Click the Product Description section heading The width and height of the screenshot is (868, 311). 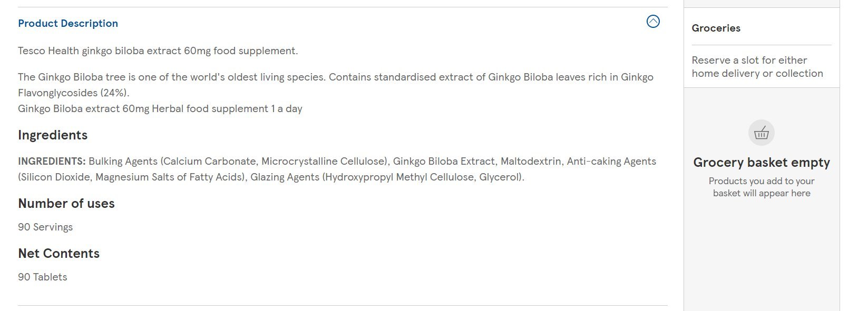tap(68, 23)
